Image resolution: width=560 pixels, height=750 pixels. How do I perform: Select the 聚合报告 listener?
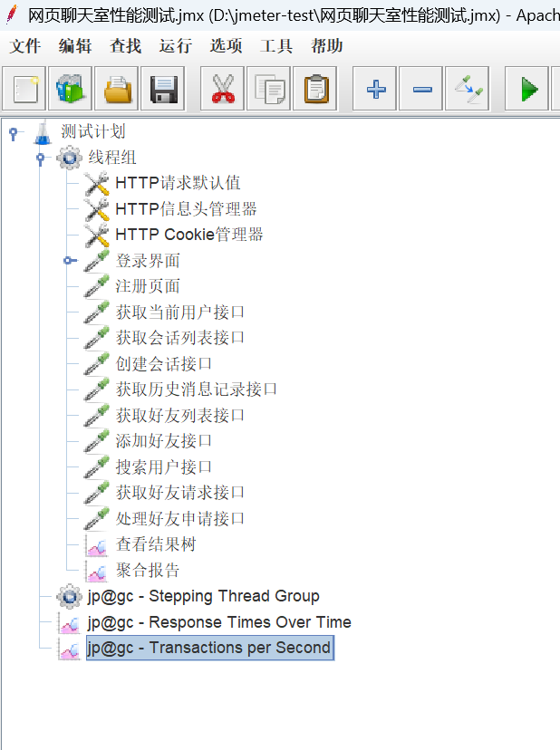148,571
